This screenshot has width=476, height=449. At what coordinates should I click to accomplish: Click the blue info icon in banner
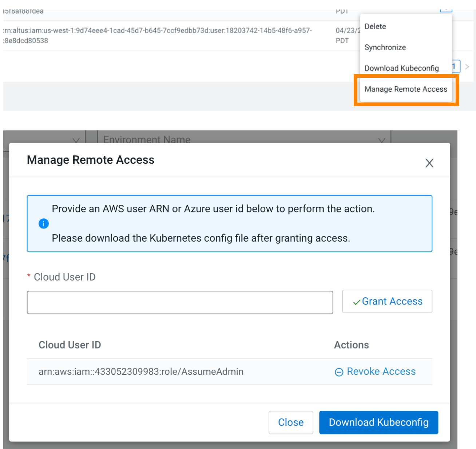[44, 223]
